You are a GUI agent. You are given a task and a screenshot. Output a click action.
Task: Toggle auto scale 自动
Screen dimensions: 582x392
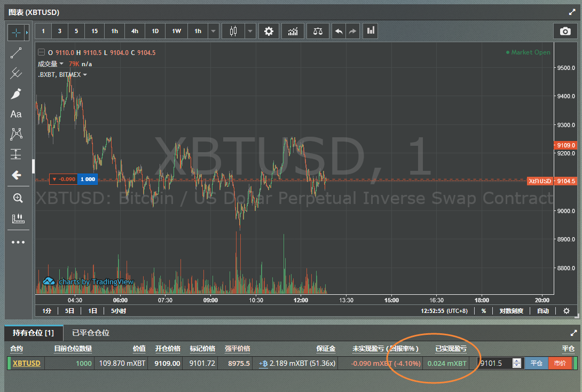(543, 311)
